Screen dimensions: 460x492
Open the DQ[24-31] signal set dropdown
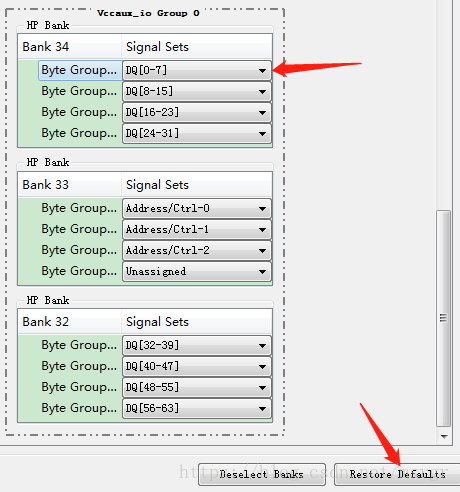pyautogui.click(x=197, y=133)
